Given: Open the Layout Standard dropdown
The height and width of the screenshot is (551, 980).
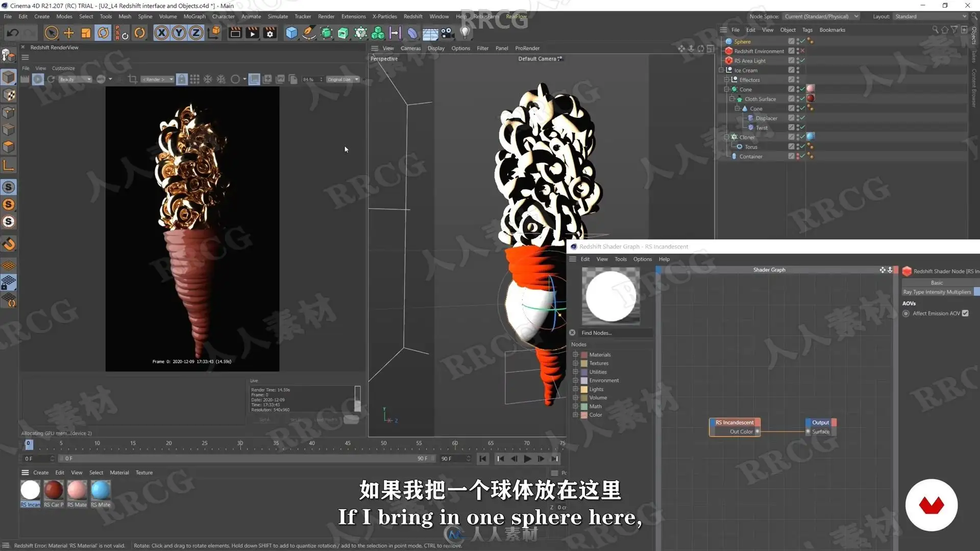Looking at the screenshot, I should (930, 16).
